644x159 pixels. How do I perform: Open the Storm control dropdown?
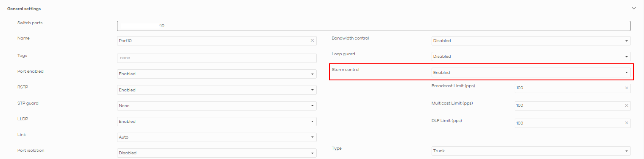tap(531, 72)
